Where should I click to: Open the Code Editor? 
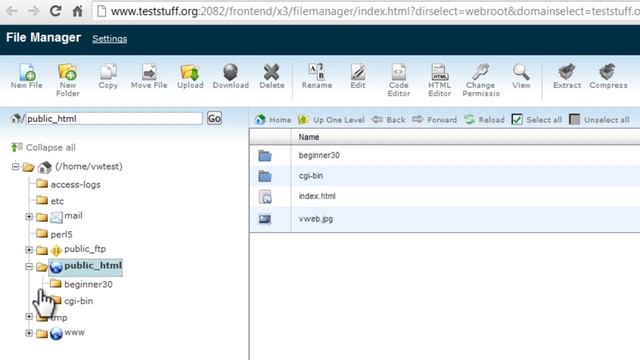[399, 80]
